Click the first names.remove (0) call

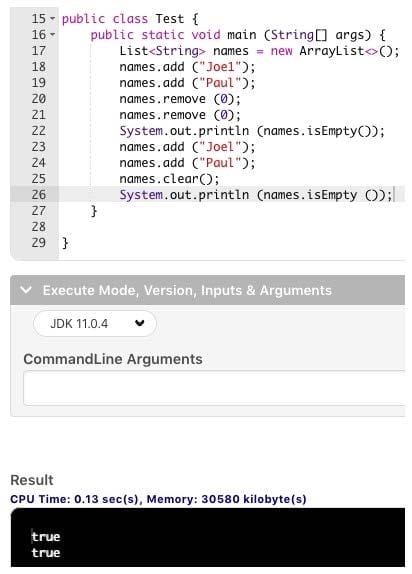tap(179, 99)
